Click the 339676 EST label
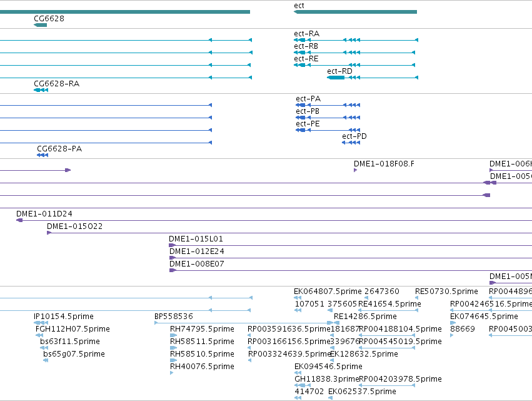The height and width of the screenshot is (401, 532). pyautogui.click(x=344, y=342)
